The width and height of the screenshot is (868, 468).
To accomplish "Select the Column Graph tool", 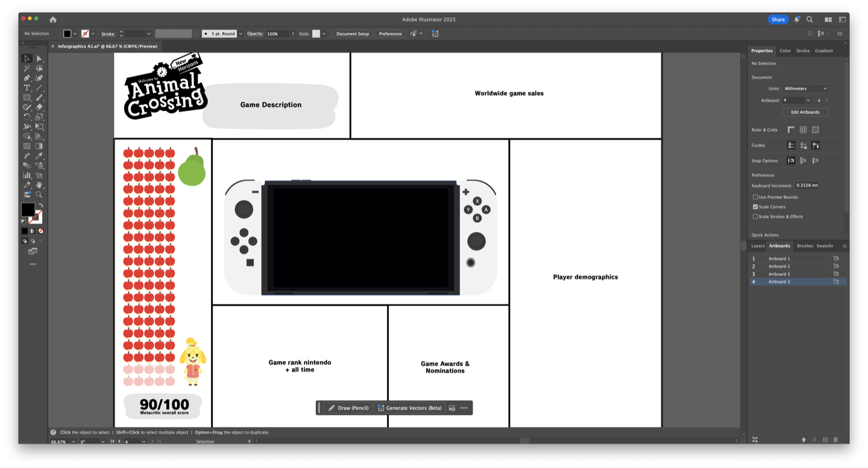I will tap(27, 175).
